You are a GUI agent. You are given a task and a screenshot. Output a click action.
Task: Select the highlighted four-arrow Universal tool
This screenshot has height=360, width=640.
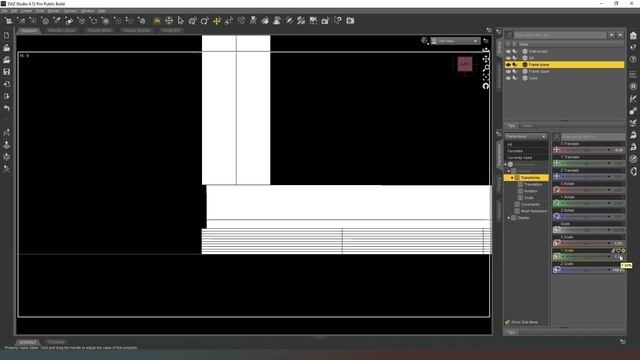tap(217, 20)
